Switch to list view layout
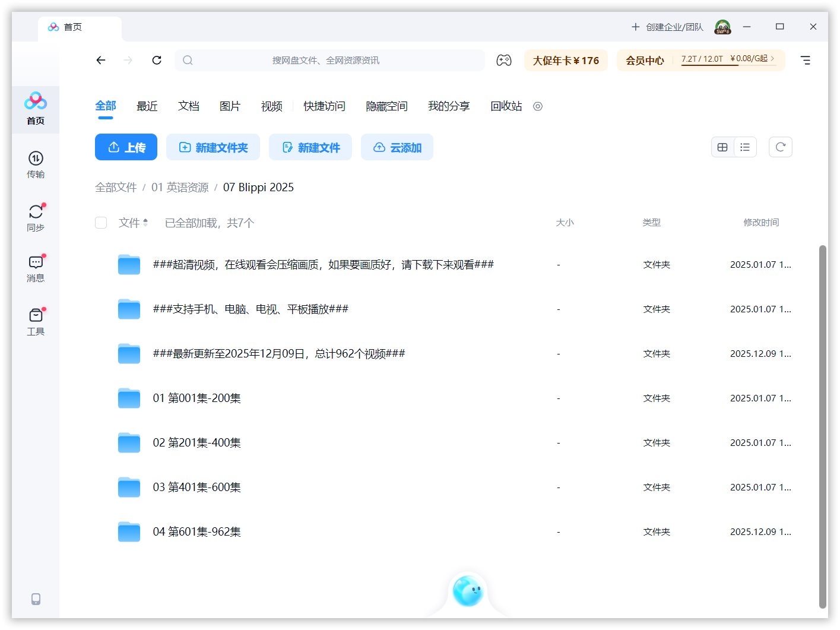The image size is (840, 630). point(745,147)
